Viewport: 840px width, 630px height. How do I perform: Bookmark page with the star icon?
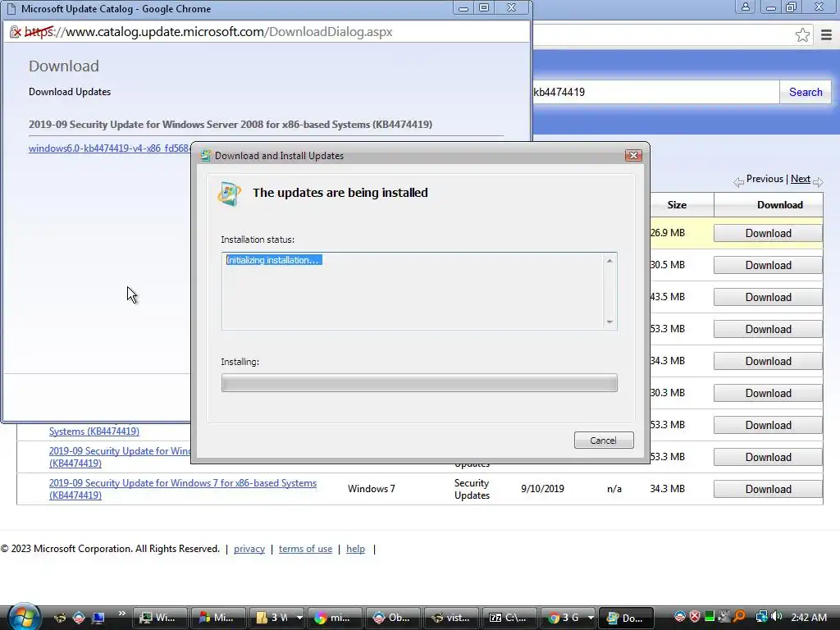[802, 35]
